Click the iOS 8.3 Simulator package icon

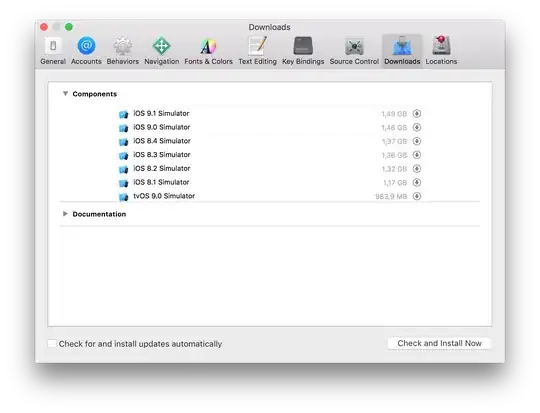coord(123,155)
